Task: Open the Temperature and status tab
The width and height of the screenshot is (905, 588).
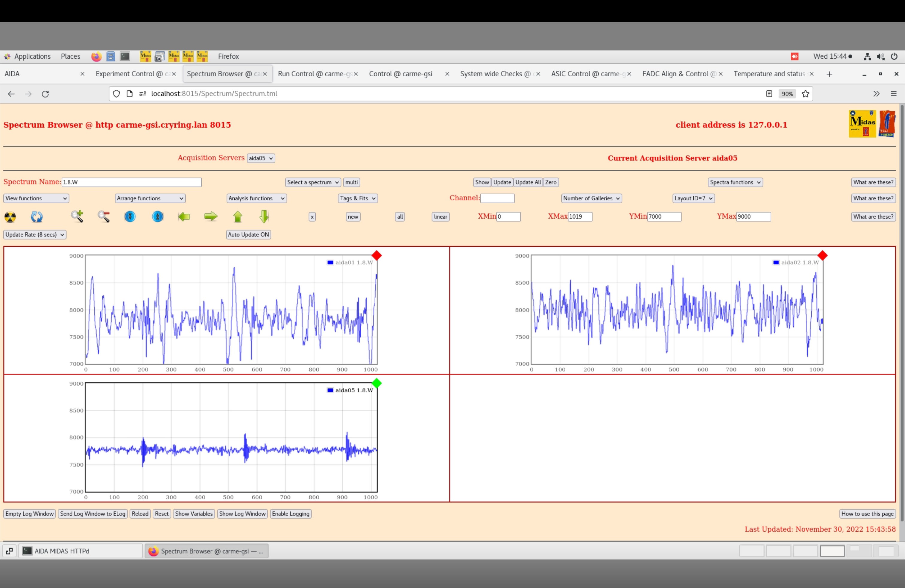Action: pyautogui.click(x=769, y=74)
